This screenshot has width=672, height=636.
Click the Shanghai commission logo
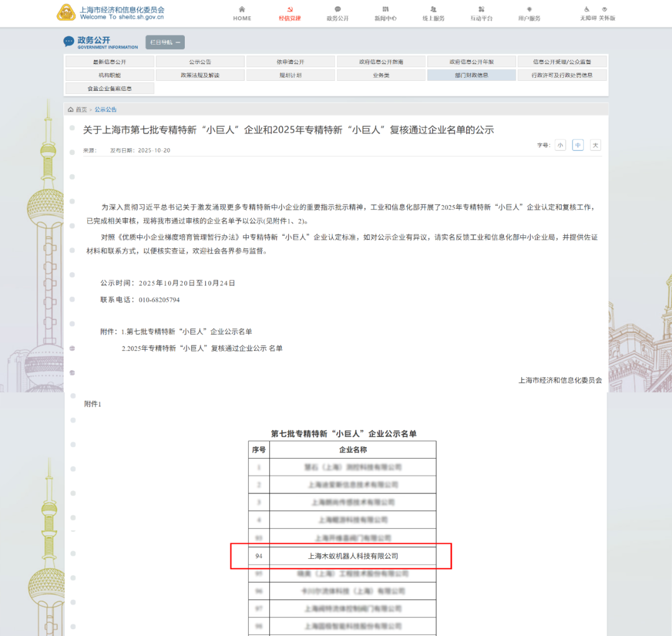65,12
